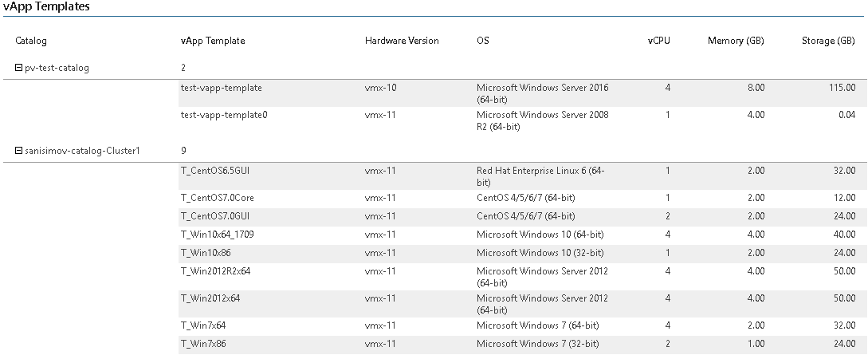
Task: Click the vCPU column header
Action: point(658,41)
